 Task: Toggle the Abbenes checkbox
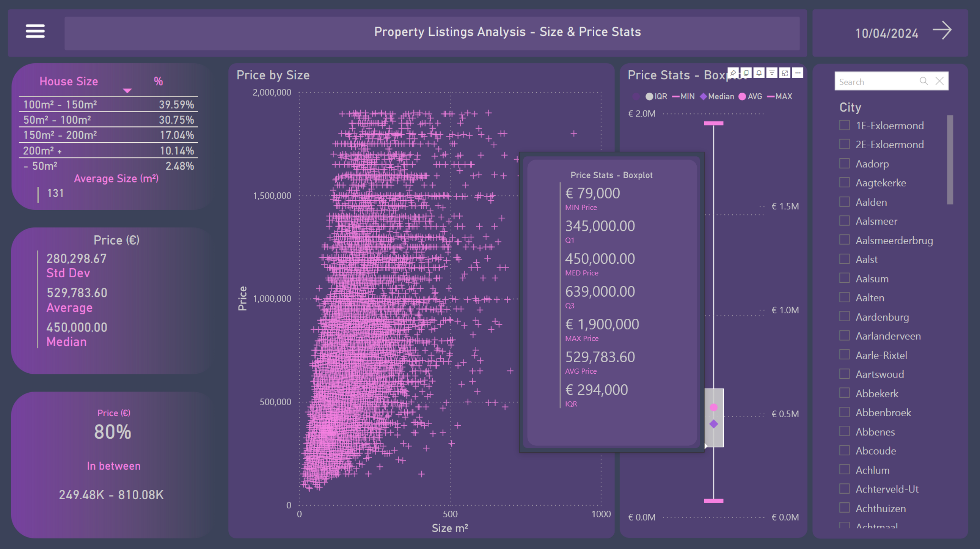click(x=844, y=432)
